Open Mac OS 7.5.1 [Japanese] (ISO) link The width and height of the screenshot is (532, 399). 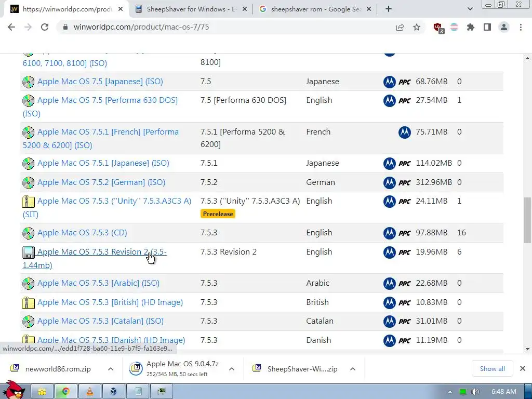coord(103,163)
